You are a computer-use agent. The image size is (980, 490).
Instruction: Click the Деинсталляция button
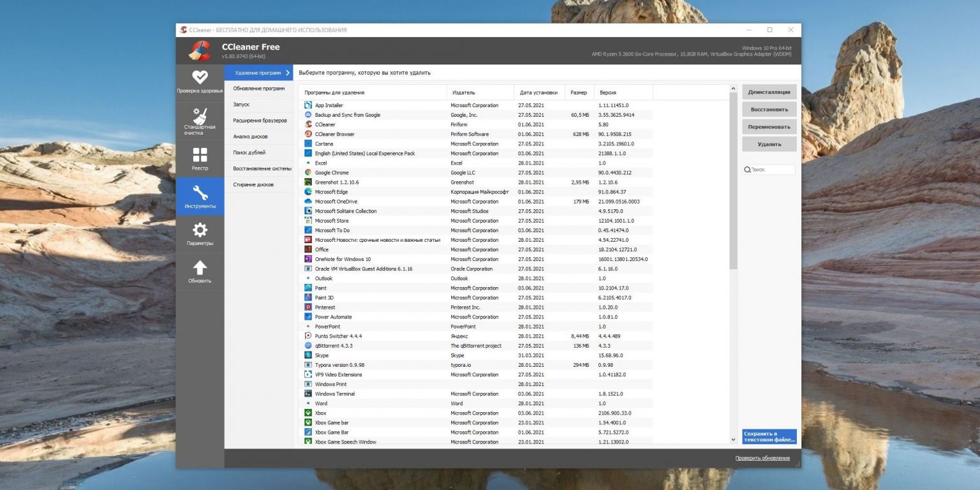point(769,92)
